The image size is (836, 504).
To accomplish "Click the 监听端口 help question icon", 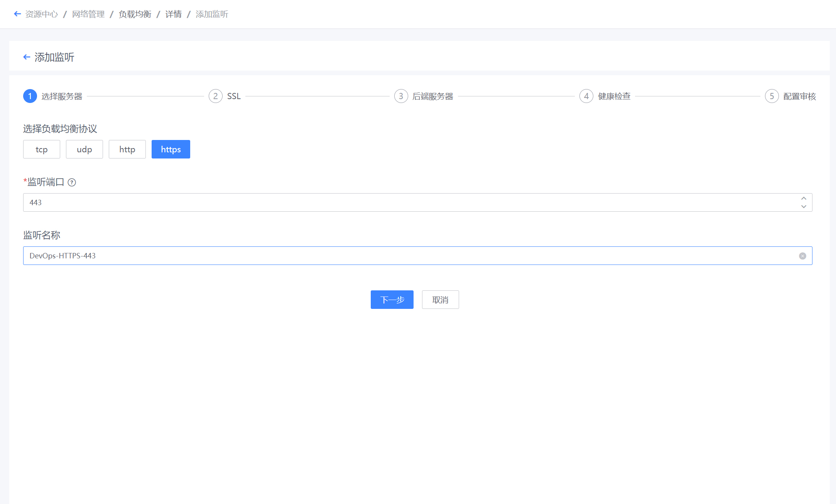I will [x=72, y=182].
